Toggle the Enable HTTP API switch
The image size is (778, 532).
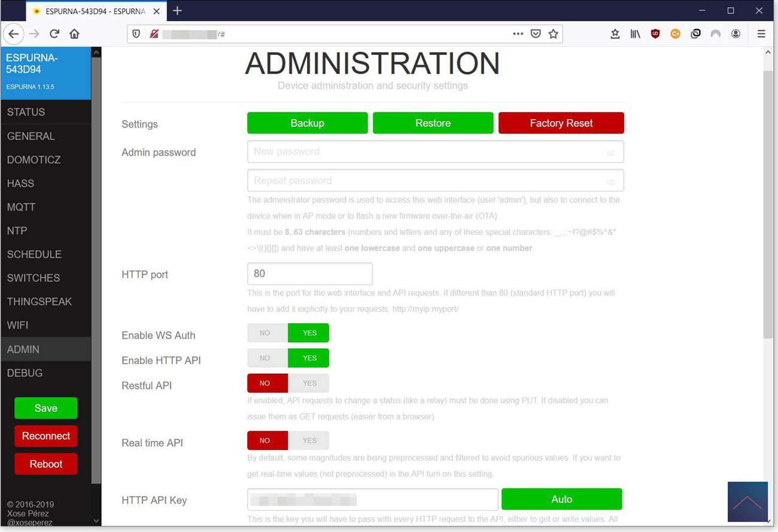click(x=288, y=358)
